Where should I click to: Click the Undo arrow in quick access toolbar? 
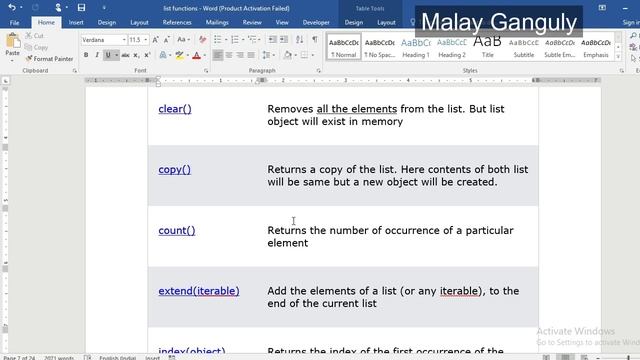12,7
